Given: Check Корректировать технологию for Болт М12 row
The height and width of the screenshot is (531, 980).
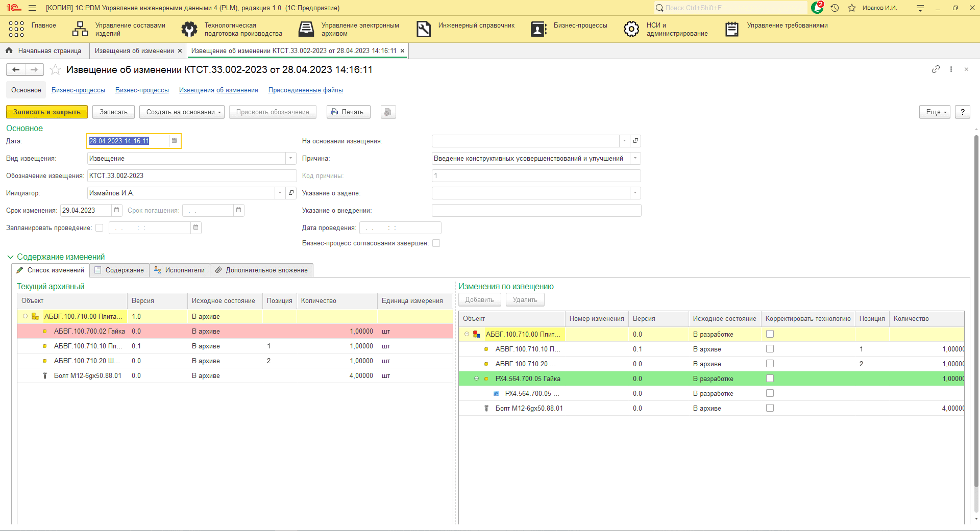Looking at the screenshot, I should 770,408.
